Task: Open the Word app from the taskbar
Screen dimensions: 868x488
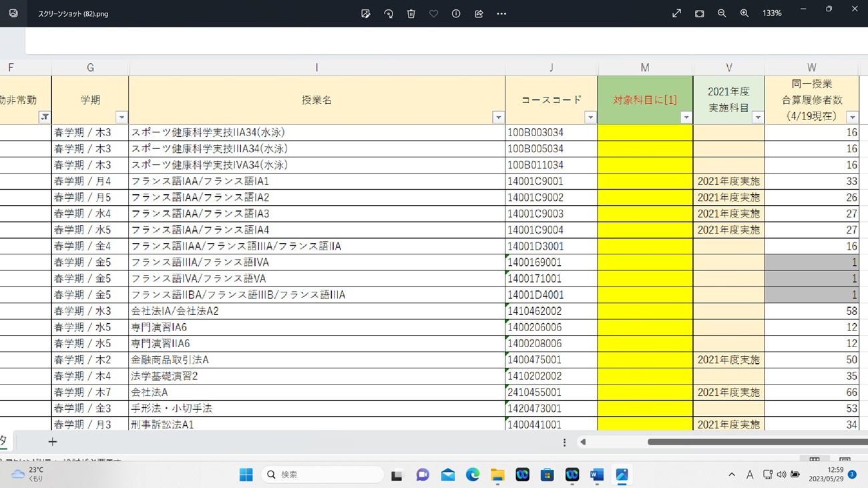Action: pyautogui.click(x=597, y=475)
